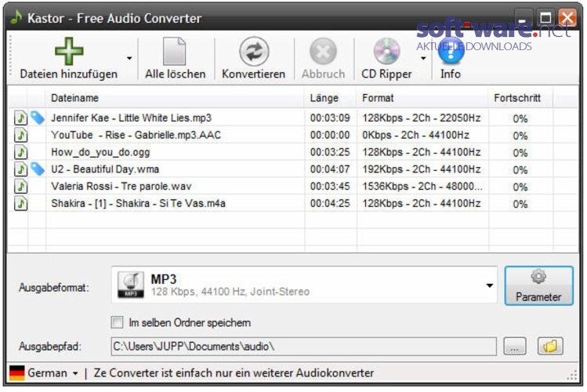Image resolution: width=587 pixels, height=392 pixels.
Task: Click the format cell 1536Kbps - 2Ch - 48000...
Action: point(422,187)
